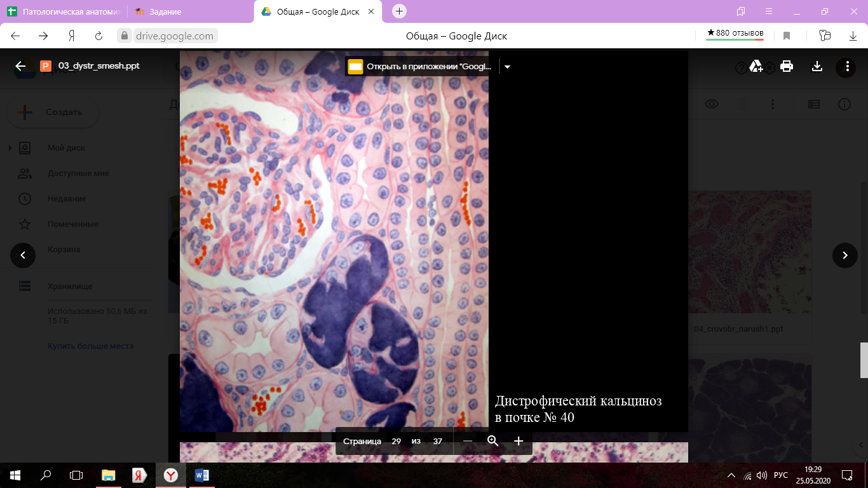This screenshot has height=488, width=868.
Task: Open Windows taskbar search
Action: pyautogui.click(x=46, y=475)
